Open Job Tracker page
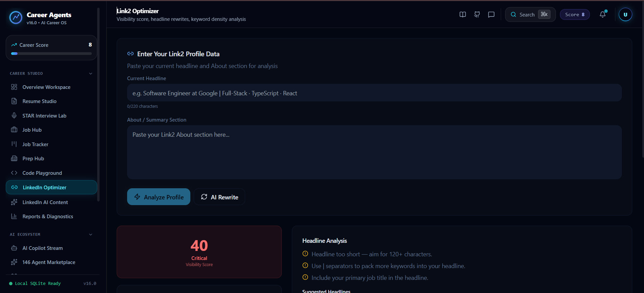This screenshot has height=293, width=644. (x=51, y=144)
